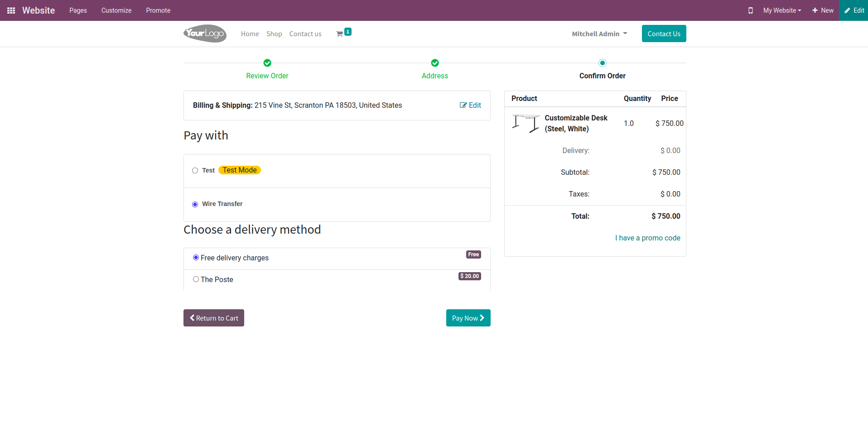Expand the My Website dropdown
Screen dimensions: 868x427
pos(782,10)
